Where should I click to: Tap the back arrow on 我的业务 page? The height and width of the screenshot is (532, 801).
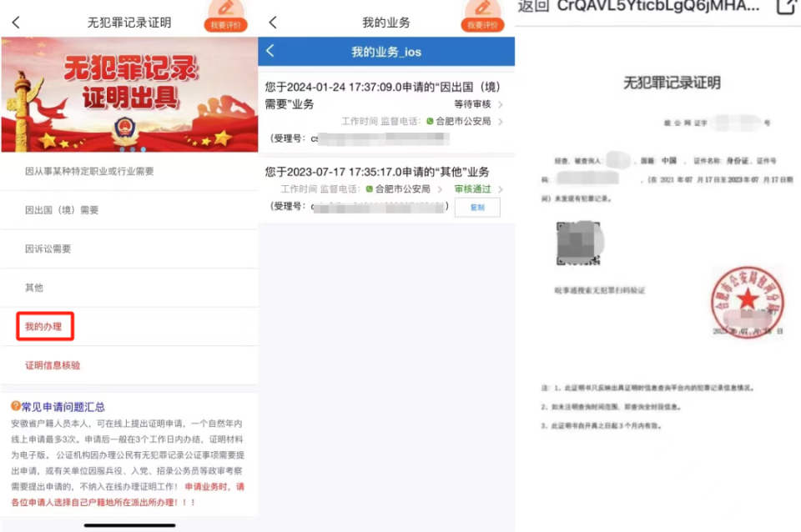pyautogui.click(x=272, y=23)
